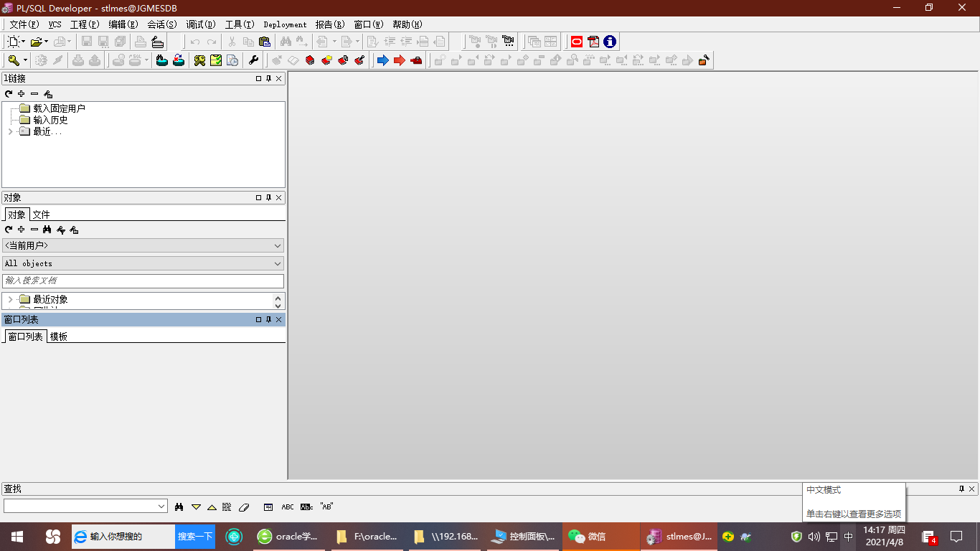This screenshot has width=980, height=551.
Task: Click the blue info circle toolbar icon
Action: click(610, 42)
